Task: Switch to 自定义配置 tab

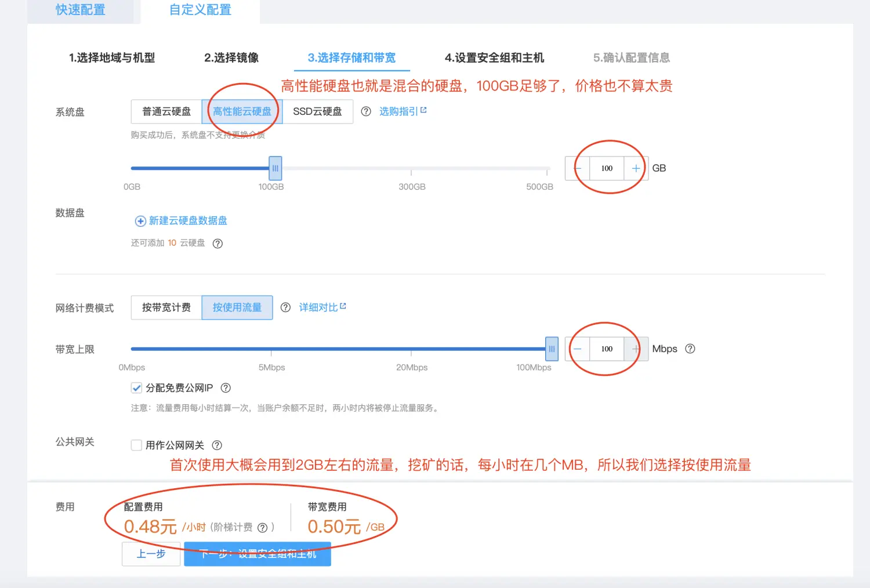Action: click(200, 10)
